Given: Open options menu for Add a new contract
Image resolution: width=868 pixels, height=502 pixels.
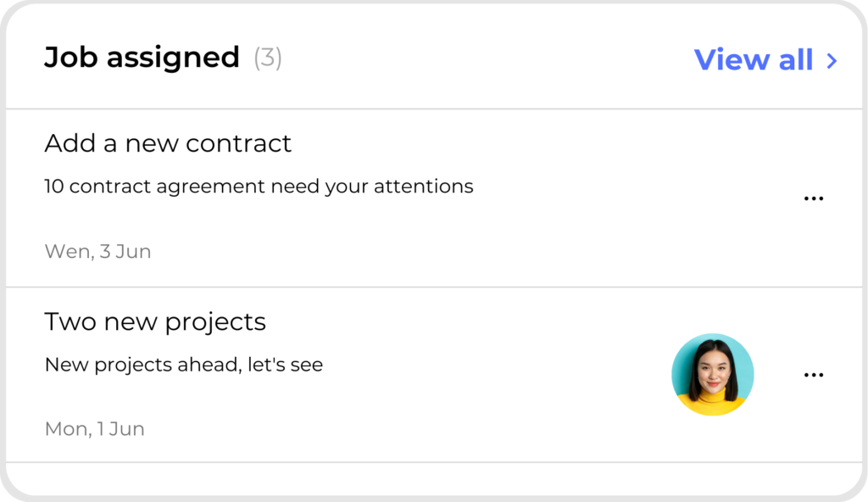Looking at the screenshot, I should 813,198.
